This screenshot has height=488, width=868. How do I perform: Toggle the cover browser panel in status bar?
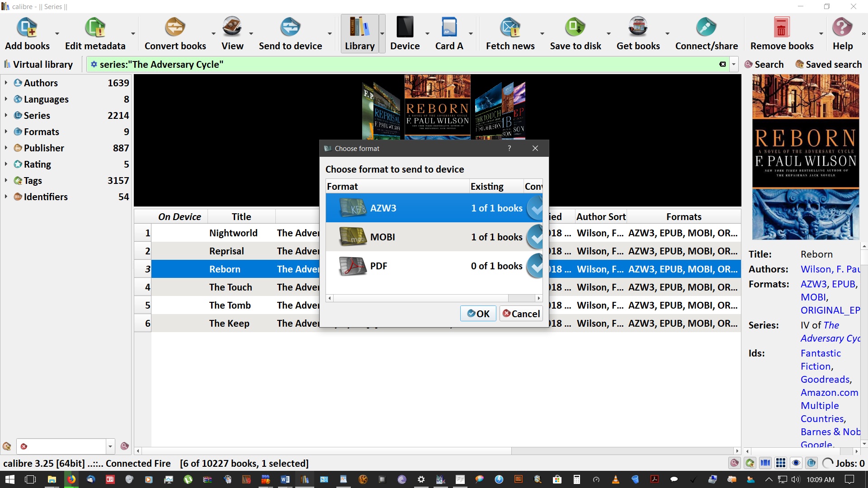[x=765, y=463]
